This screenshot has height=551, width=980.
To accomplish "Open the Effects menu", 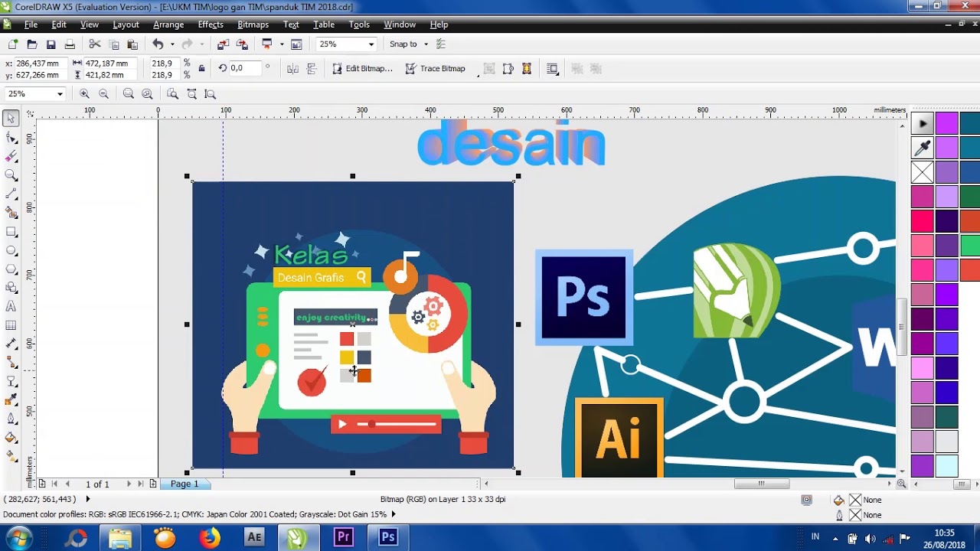I will coord(211,24).
